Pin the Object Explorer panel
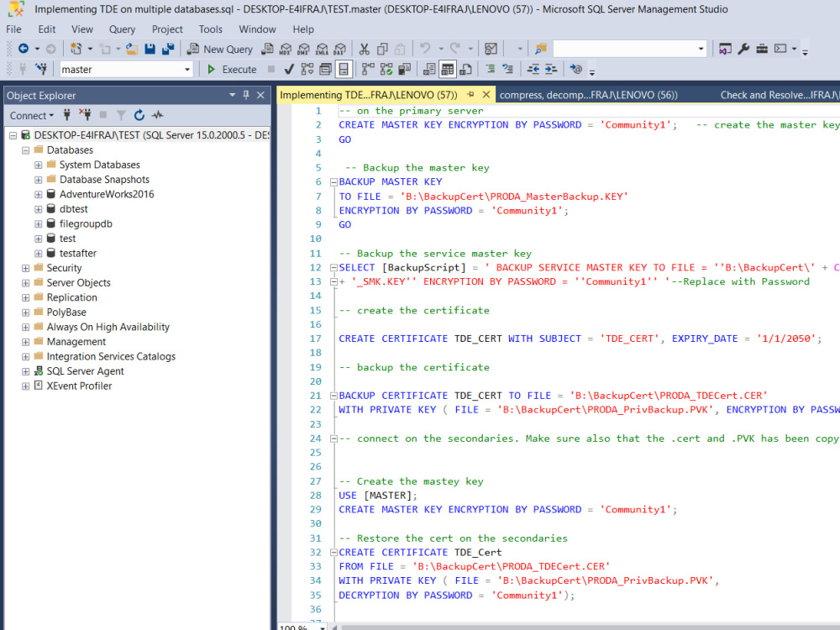The height and width of the screenshot is (630, 840). 246,95
